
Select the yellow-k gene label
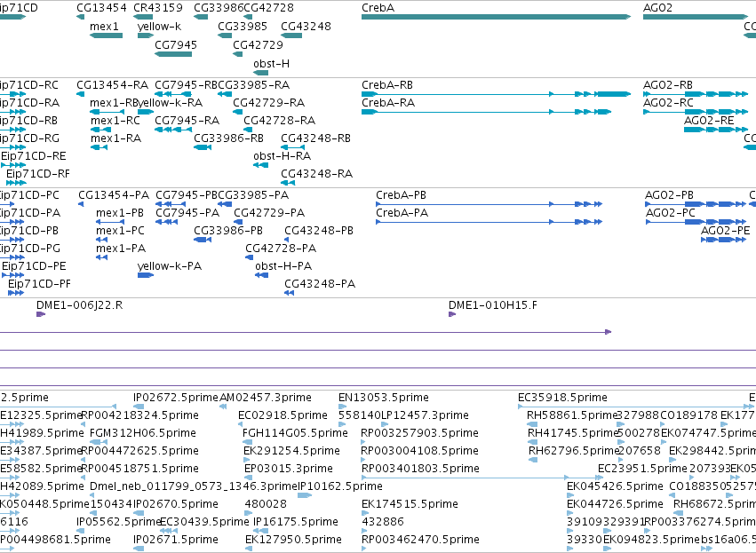(x=160, y=27)
